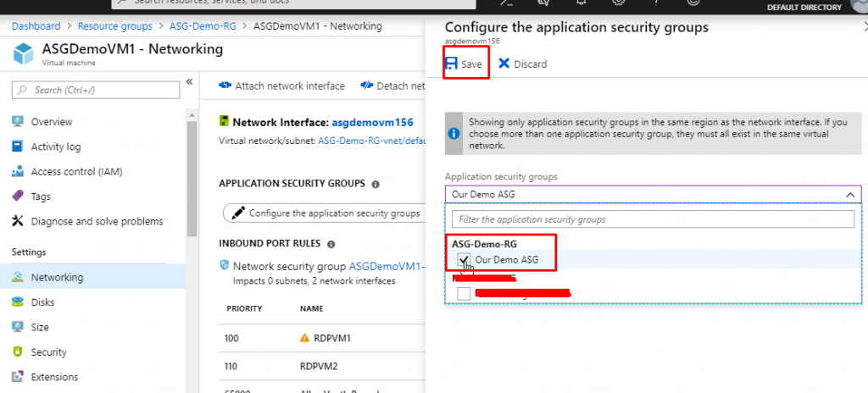Collapse the left sidebar with chevron

(190, 82)
